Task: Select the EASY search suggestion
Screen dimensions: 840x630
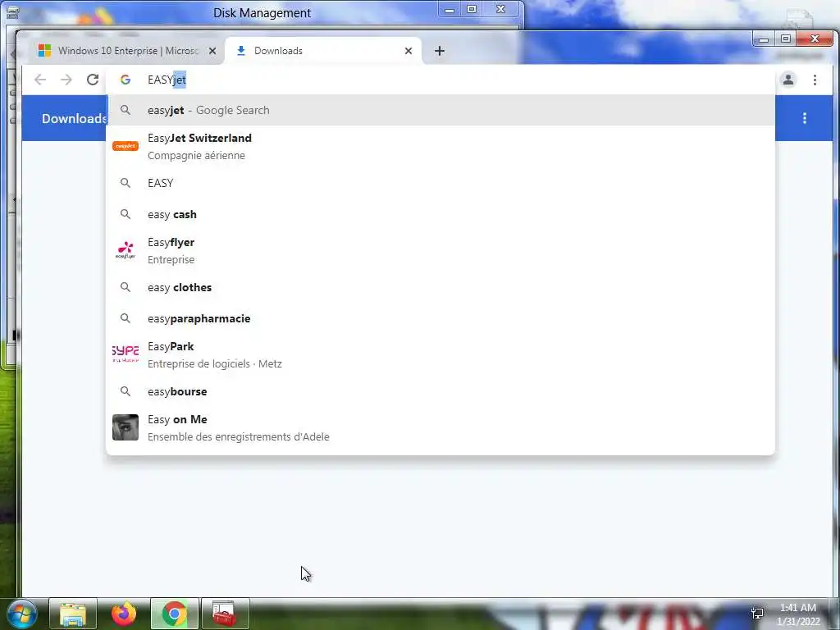Action: pyautogui.click(x=441, y=183)
